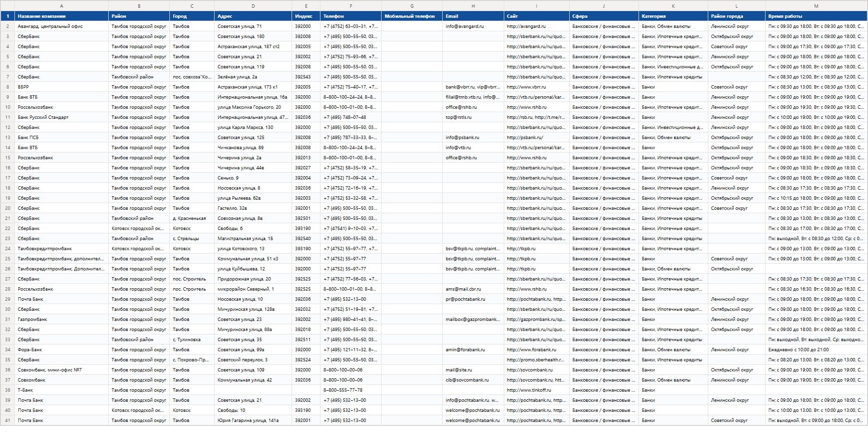Click the address "улица Максима Горького, 20"
The height and width of the screenshot is (434, 868).
[x=253, y=107]
